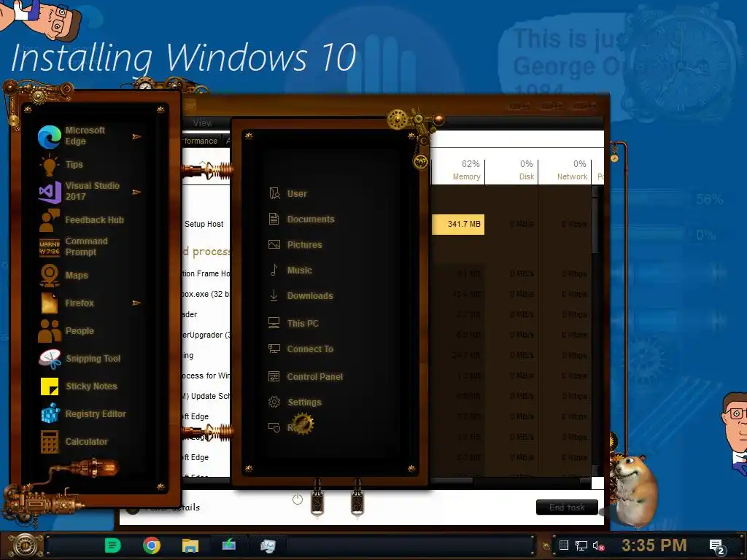Select Connect To
Screen dimensions: 747x560
tap(301, 349)
